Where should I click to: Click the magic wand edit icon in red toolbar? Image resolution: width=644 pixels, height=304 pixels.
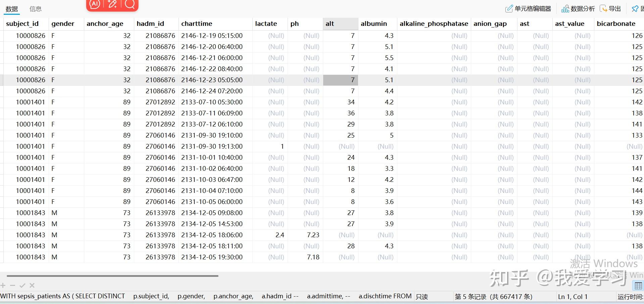[x=112, y=4]
